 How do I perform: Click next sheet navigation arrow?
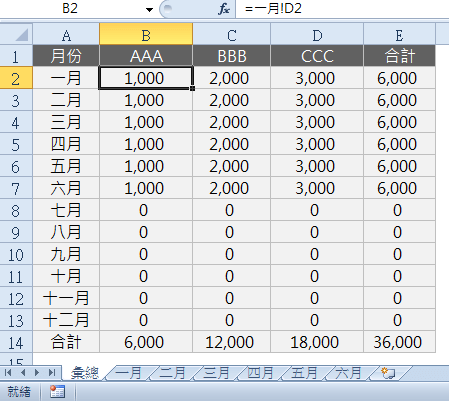pos(37,372)
